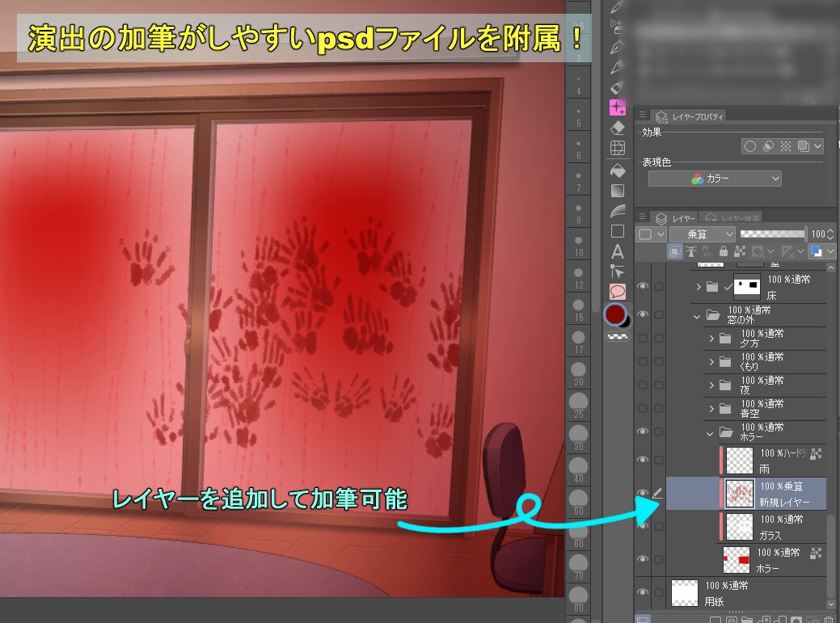Open the 乗算 blending mode dropdown

702,234
